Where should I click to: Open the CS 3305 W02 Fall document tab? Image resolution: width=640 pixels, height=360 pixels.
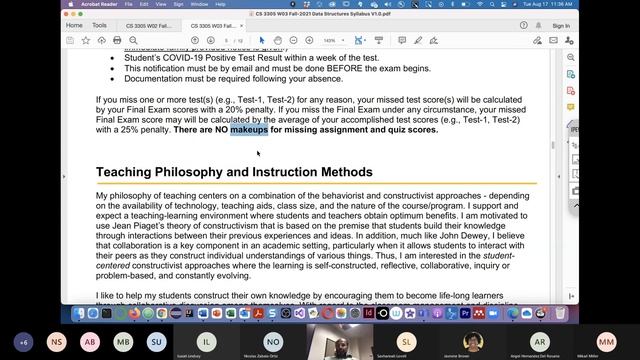tap(149, 26)
